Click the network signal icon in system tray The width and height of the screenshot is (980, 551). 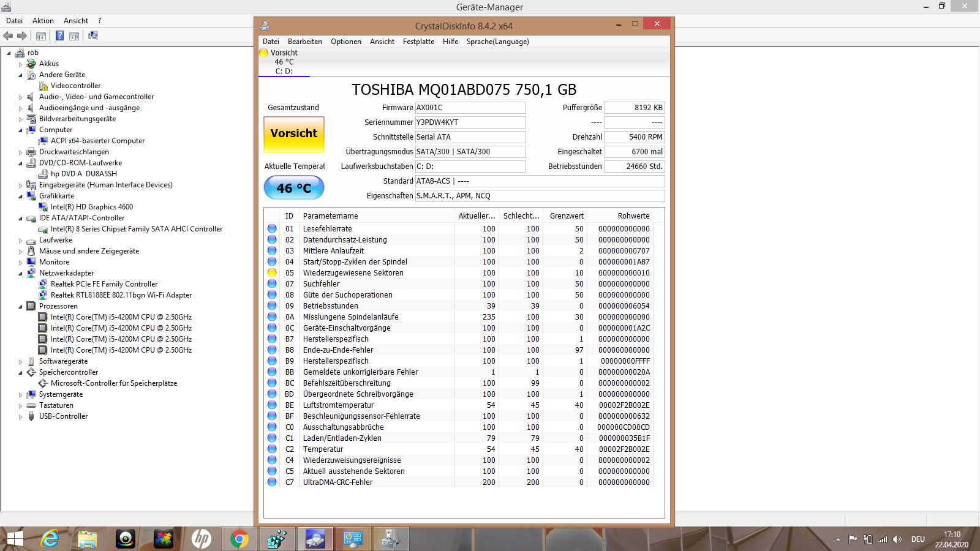click(883, 539)
